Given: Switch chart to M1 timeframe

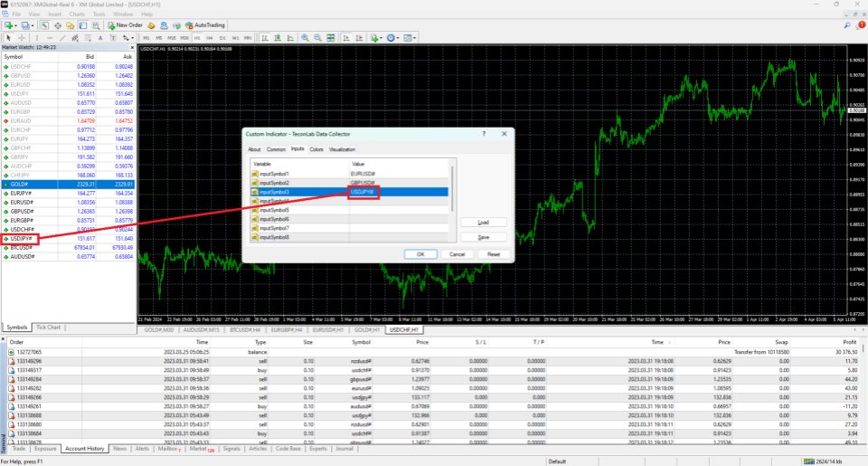Looking at the screenshot, I should [x=146, y=38].
